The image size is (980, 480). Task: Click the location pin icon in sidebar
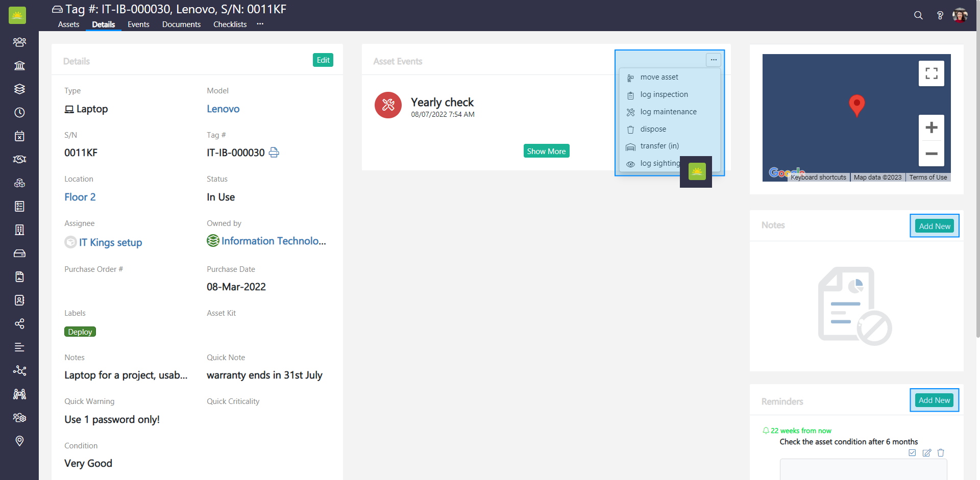click(x=19, y=441)
